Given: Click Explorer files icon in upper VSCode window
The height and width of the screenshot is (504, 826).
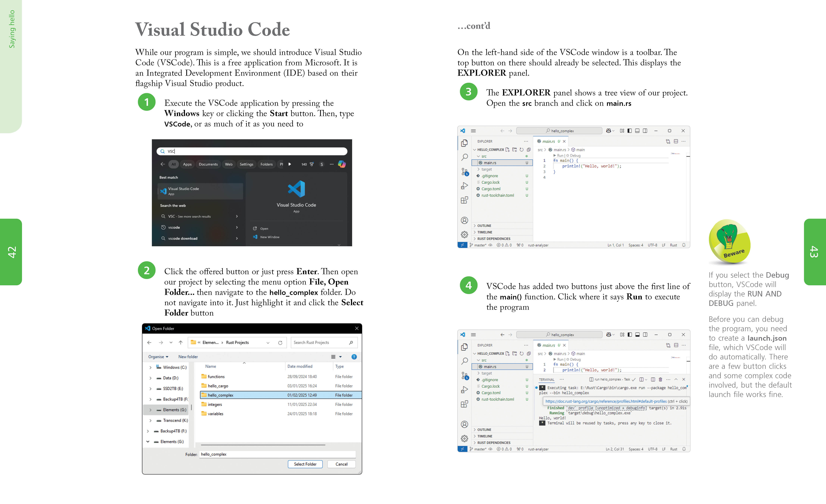Looking at the screenshot, I should click(x=464, y=143).
